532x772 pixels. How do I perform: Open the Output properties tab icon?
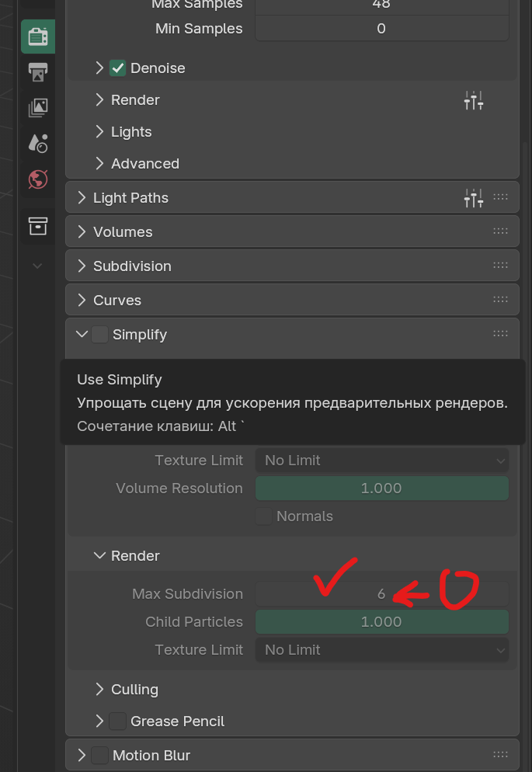click(37, 72)
